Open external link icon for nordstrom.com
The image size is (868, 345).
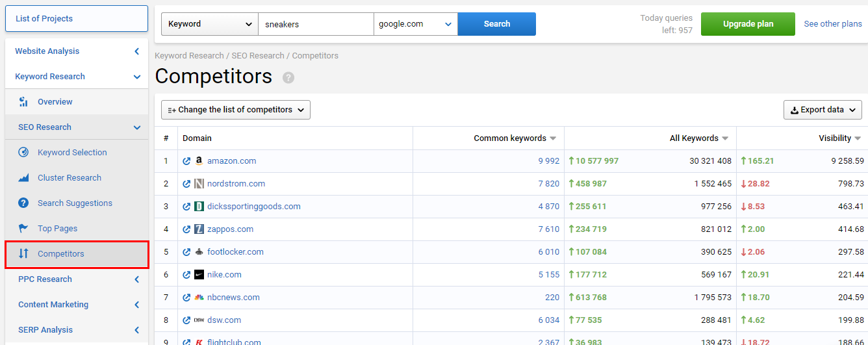(x=186, y=184)
